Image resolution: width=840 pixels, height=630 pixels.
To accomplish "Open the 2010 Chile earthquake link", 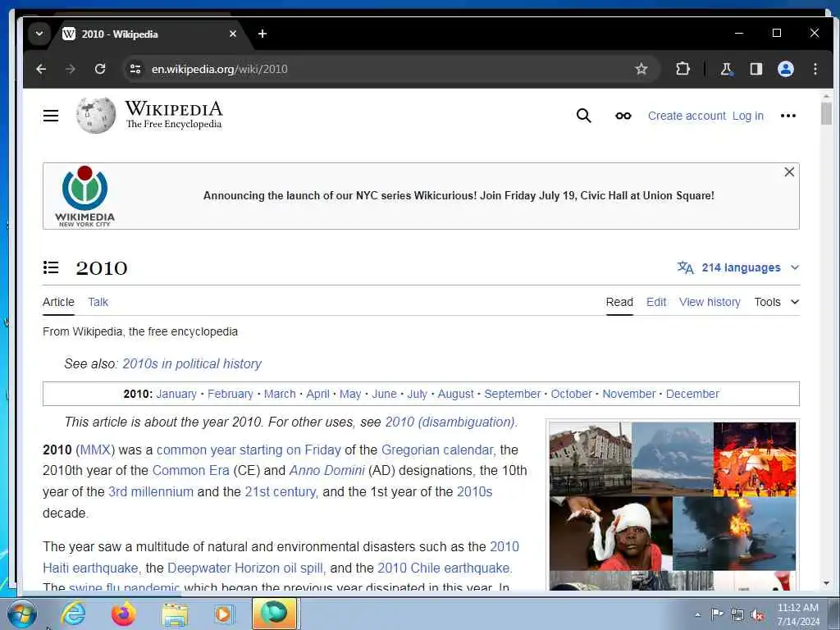I will click(x=444, y=568).
